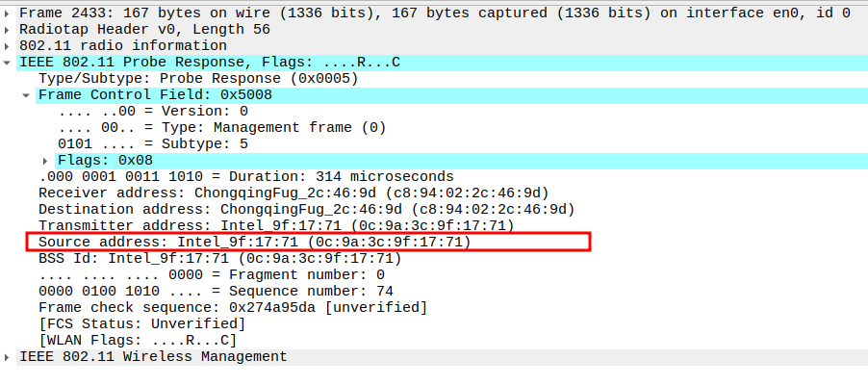Select the Version: 0 field

(153, 111)
